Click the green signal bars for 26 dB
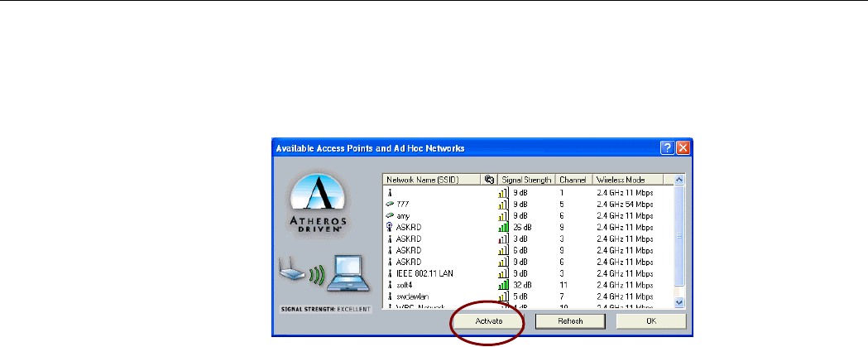The width and height of the screenshot is (868, 347). (x=504, y=227)
